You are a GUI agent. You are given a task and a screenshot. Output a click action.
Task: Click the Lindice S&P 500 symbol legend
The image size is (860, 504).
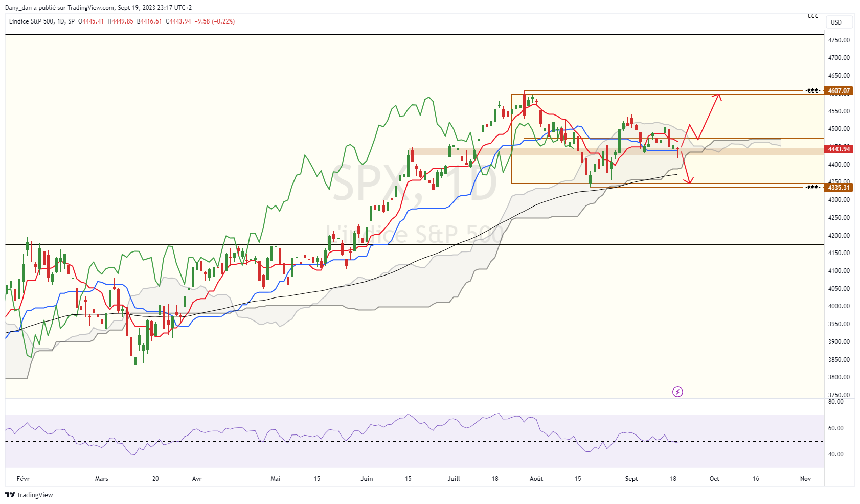click(31, 21)
